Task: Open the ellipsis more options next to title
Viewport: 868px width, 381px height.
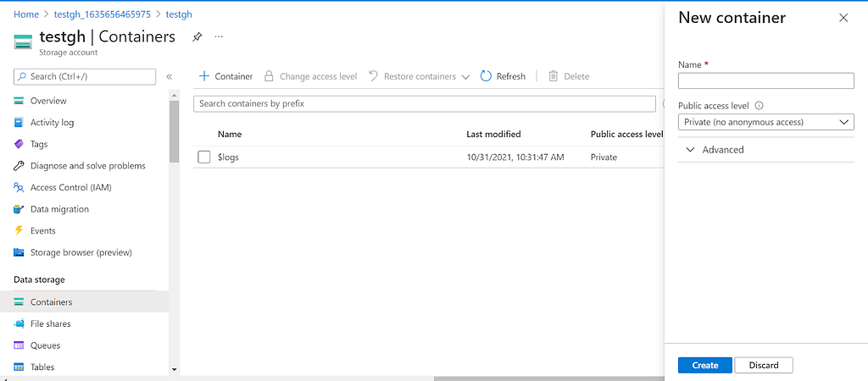Action: click(x=219, y=37)
